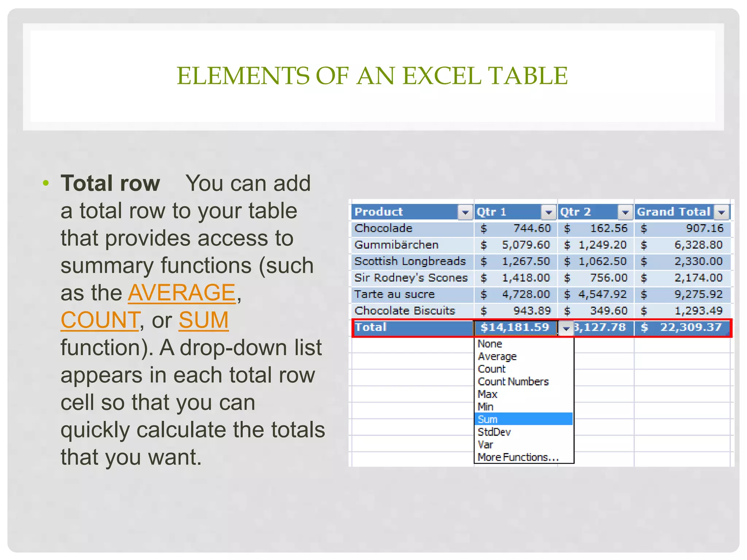Choose Count from the function list
Screen dimensions: 747x560
click(x=492, y=369)
